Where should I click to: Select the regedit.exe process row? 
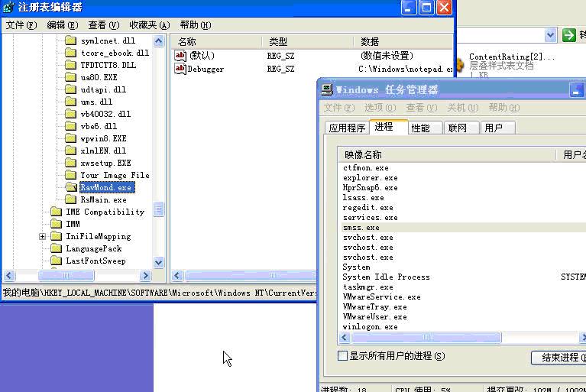click(464, 208)
